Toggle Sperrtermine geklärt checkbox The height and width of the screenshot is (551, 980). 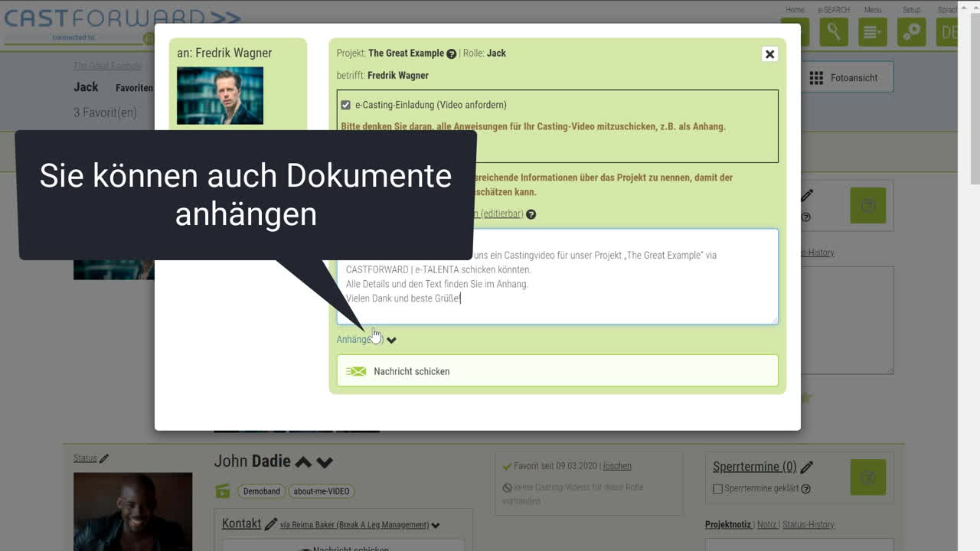pyautogui.click(x=717, y=489)
